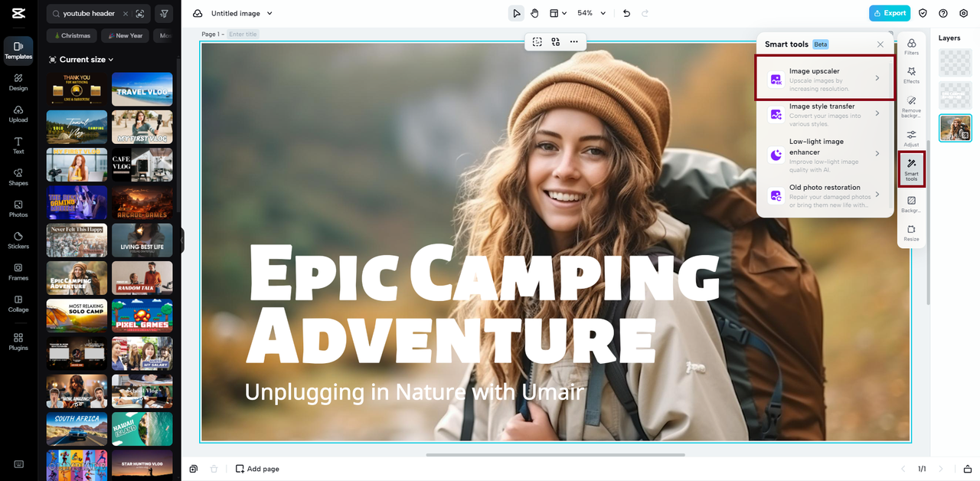Choose the Pixel Games template thumbnail
The image size is (980, 481).
(x=142, y=316)
